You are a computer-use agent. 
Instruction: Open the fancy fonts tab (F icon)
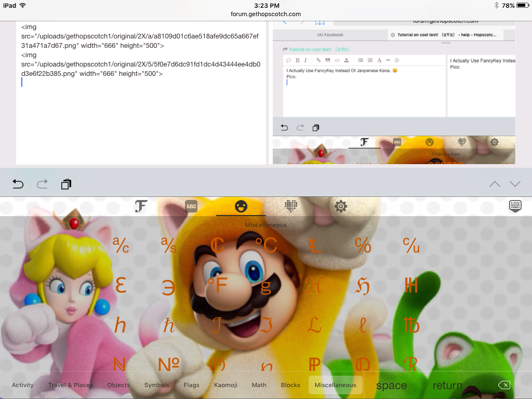coord(141,206)
